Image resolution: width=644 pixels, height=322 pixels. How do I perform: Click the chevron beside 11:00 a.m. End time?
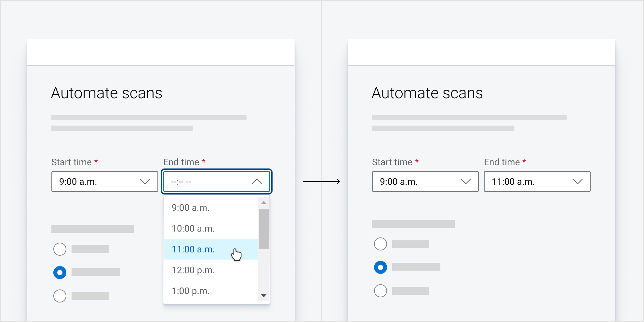click(577, 181)
